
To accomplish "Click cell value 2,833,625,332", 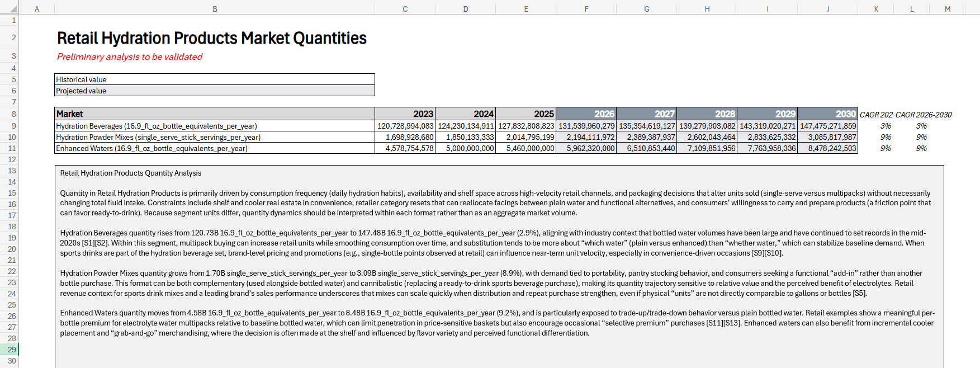I will pos(767,137).
